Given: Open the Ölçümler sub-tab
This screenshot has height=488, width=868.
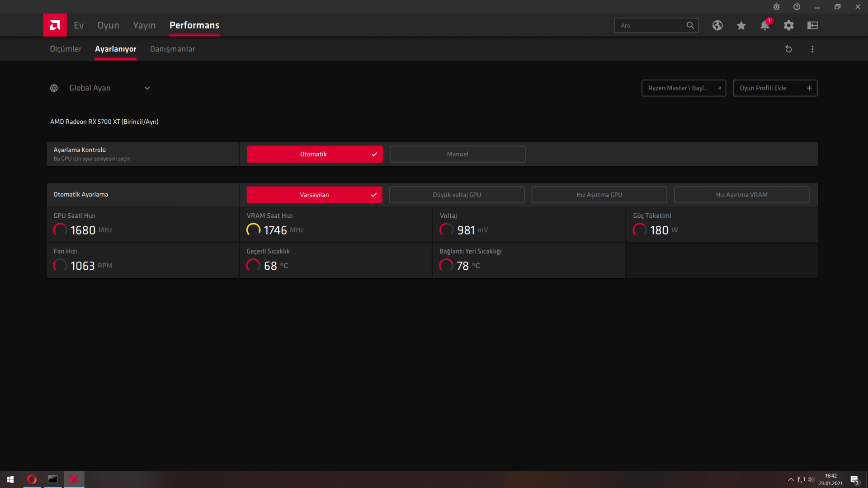Looking at the screenshot, I should (x=66, y=49).
